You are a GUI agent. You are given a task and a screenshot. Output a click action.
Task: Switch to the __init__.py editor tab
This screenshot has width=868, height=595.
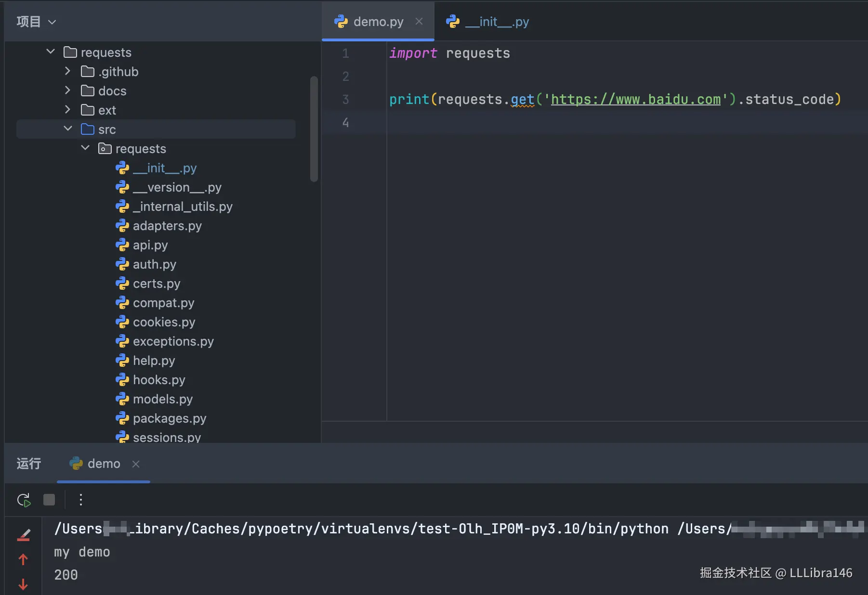pyautogui.click(x=497, y=22)
